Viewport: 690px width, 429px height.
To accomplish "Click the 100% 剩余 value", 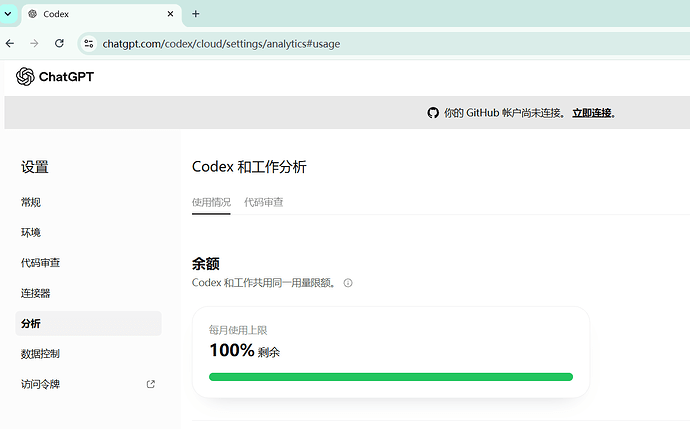I will (x=245, y=351).
